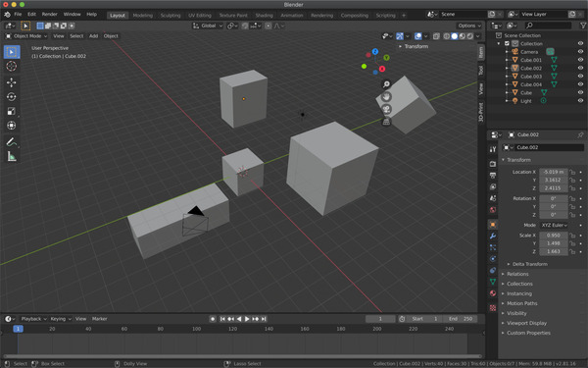Open the 3D-Print sidebar tab
Viewport: 588px width, 368px height.
pyautogui.click(x=481, y=112)
